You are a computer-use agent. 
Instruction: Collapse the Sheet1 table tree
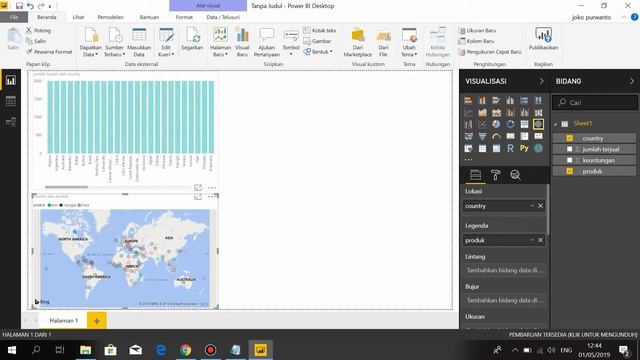556,124
